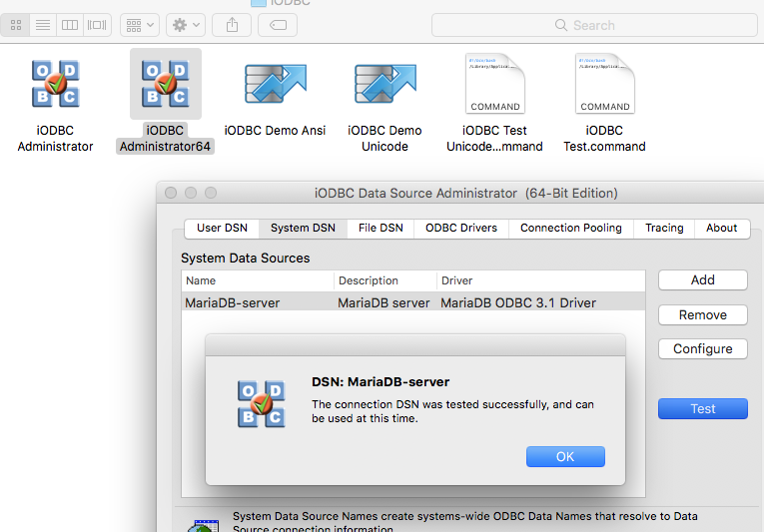Viewport: 764px width, 532px height.
Task: Click the Configure button
Action: click(703, 348)
